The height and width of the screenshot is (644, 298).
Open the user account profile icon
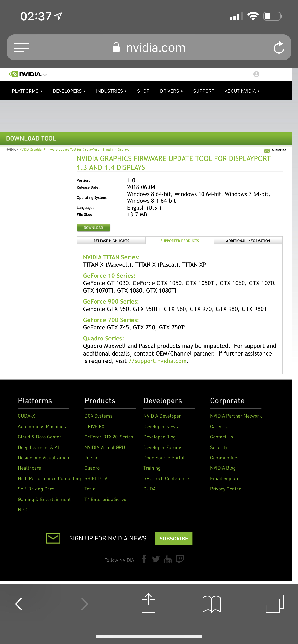[x=256, y=74]
